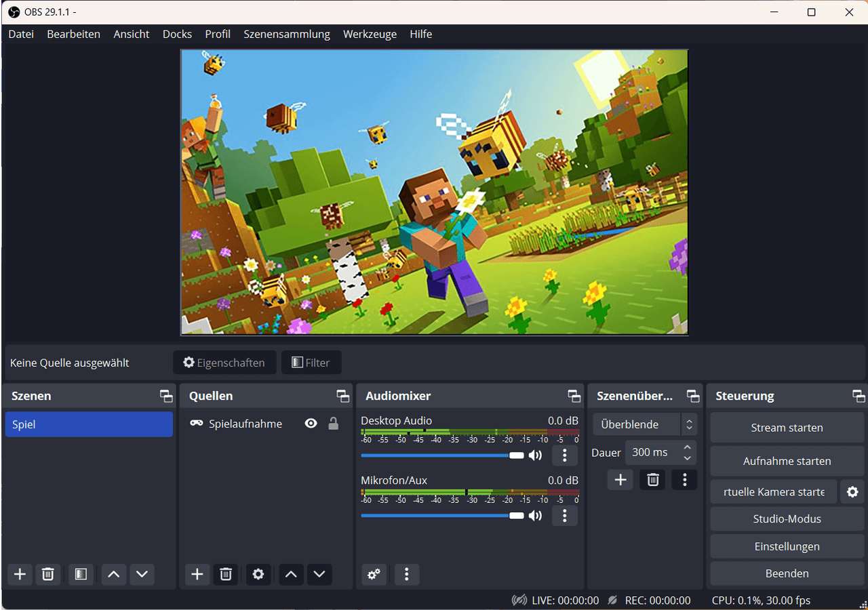Mute Mikrofon/Aux speaker icon
Viewport: 868px width, 610px height.
[536, 516]
